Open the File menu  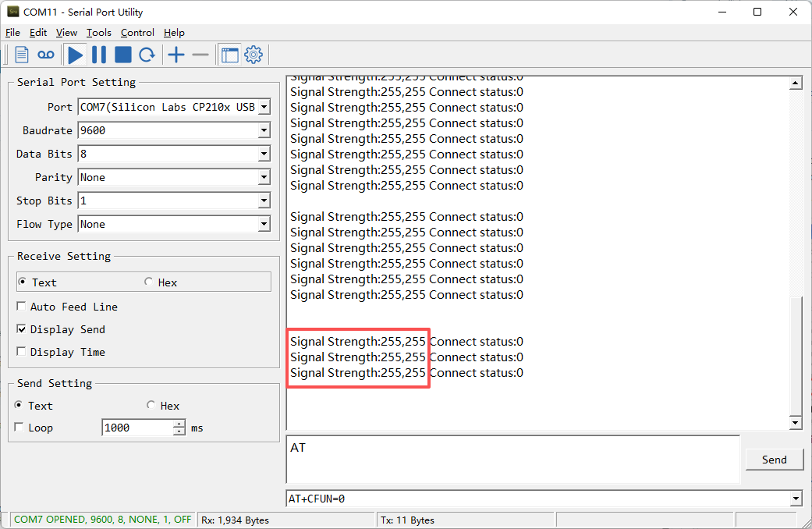point(13,33)
